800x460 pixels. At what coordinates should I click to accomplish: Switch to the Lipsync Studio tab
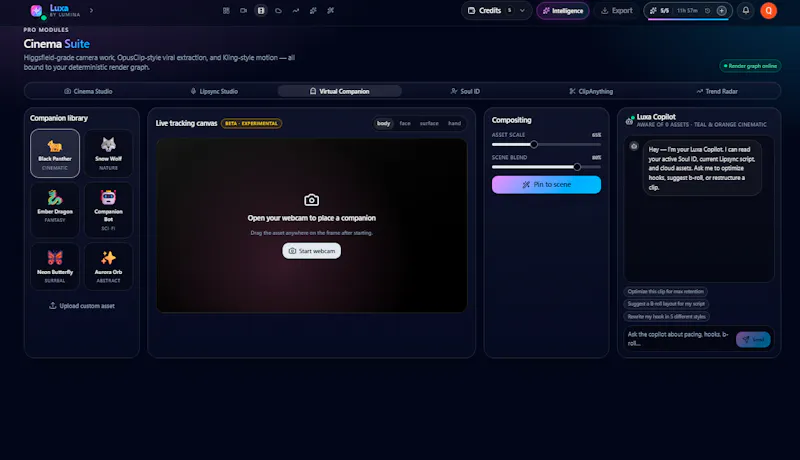pos(214,91)
